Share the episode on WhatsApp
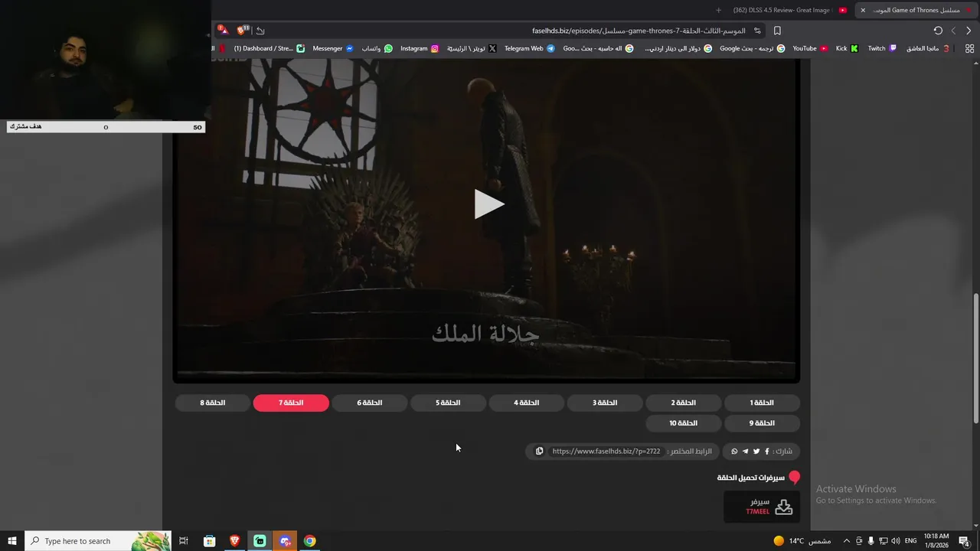The width and height of the screenshot is (980, 551). [x=735, y=452]
